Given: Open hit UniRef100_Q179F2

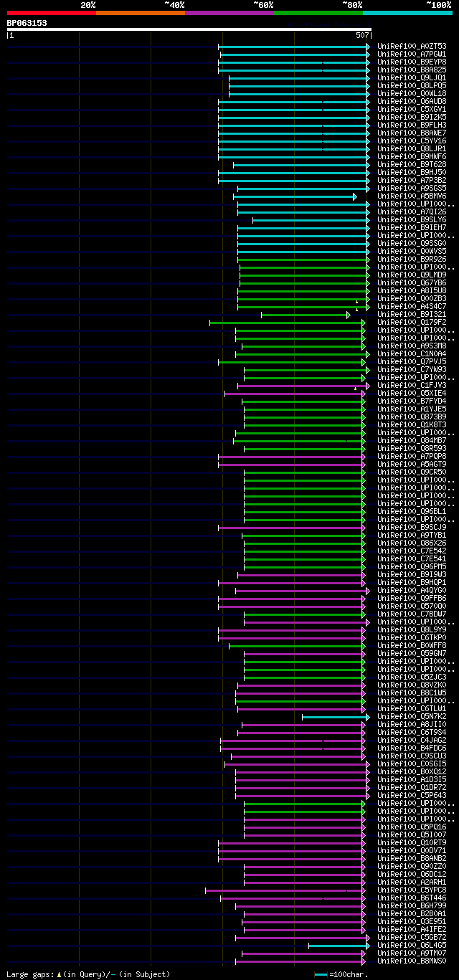Looking at the screenshot, I should point(412,323).
